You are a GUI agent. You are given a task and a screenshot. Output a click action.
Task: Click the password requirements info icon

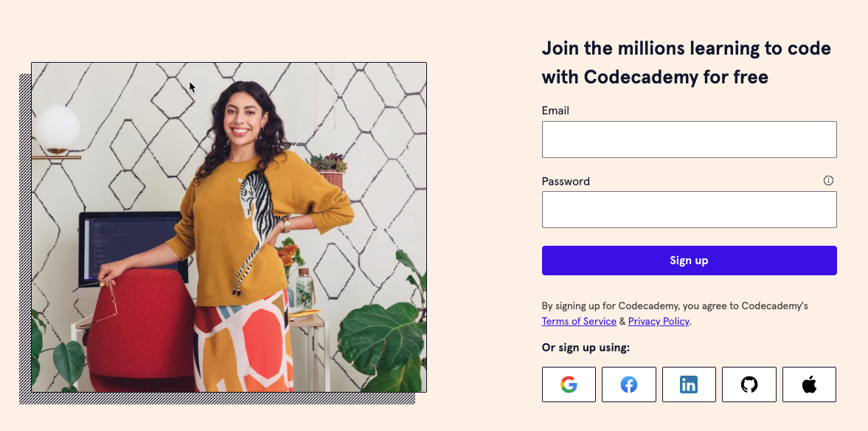coord(828,180)
